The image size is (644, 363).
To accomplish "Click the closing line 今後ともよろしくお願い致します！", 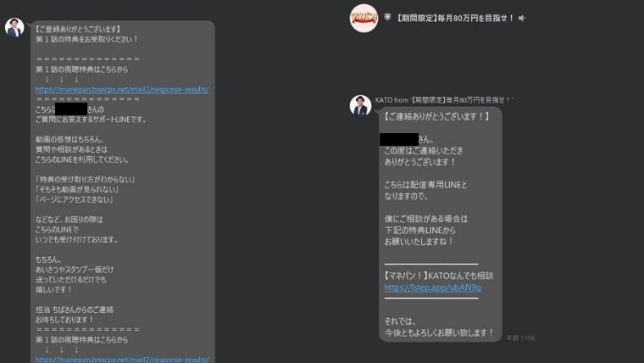I will pyautogui.click(x=440, y=332).
